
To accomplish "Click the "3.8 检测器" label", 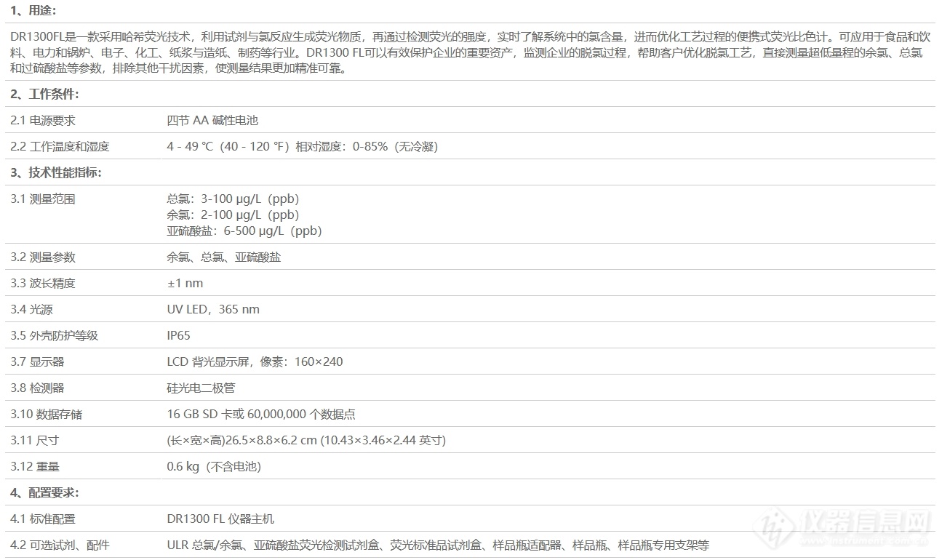I will [37, 388].
